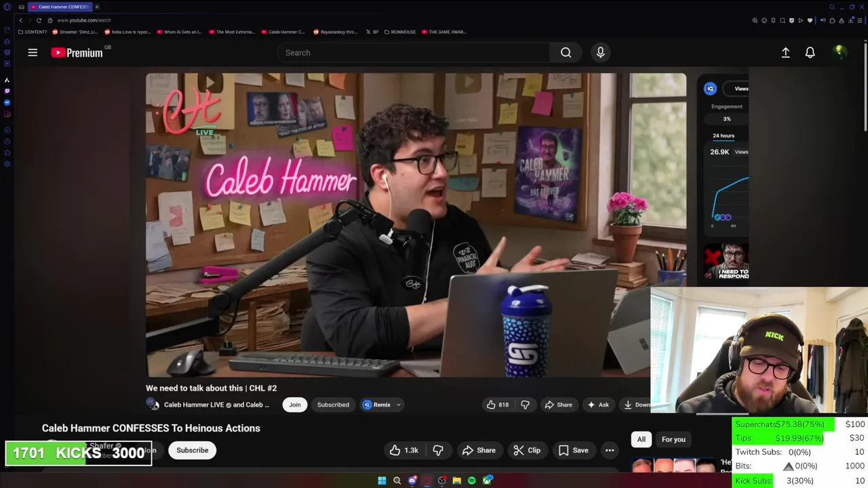Click the browser forward arrow
This screenshot has height=488, width=868.
pos(30,20)
